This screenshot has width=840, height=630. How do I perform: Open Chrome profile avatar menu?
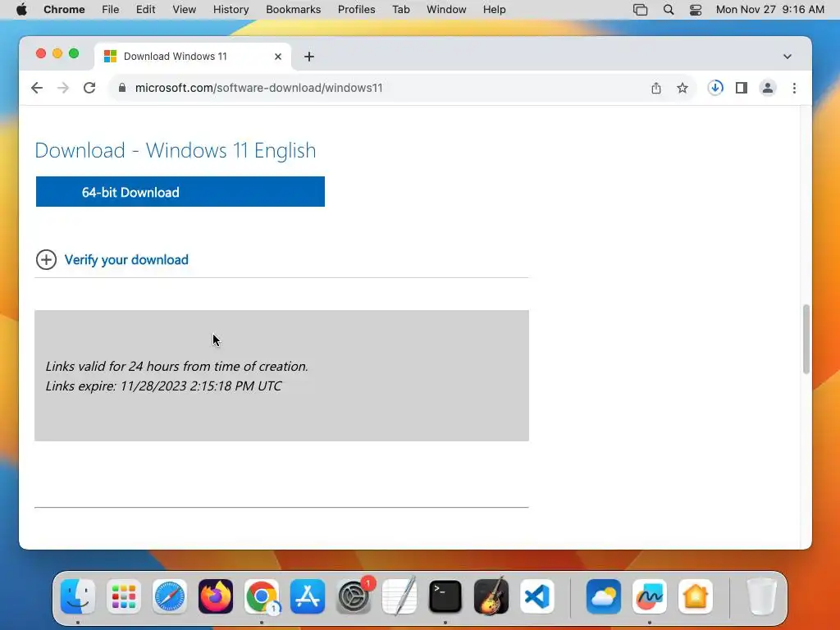[768, 88]
